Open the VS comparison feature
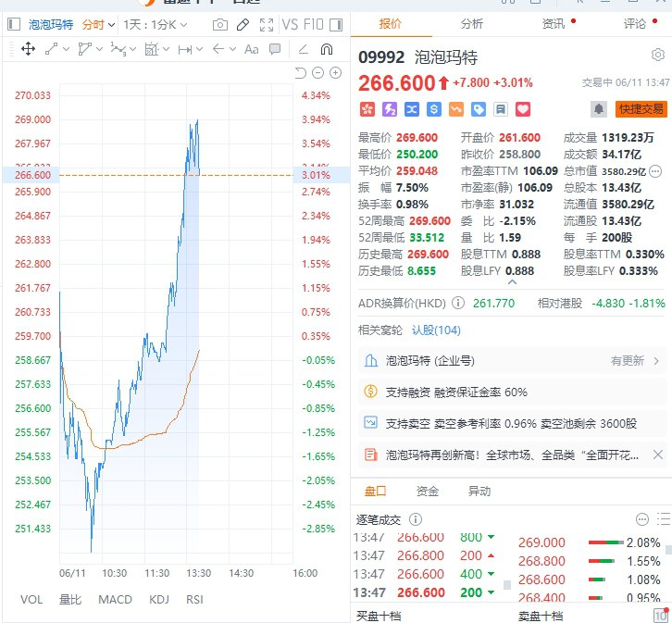The height and width of the screenshot is (623, 672). tap(290, 24)
